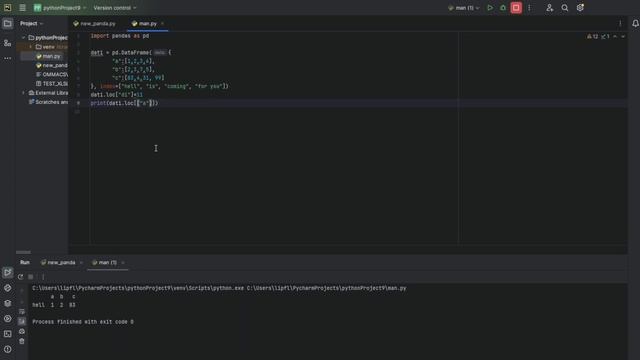Click the typo count indicator in the editor
Viewport: 640px width, 360px height.
(x=605, y=37)
